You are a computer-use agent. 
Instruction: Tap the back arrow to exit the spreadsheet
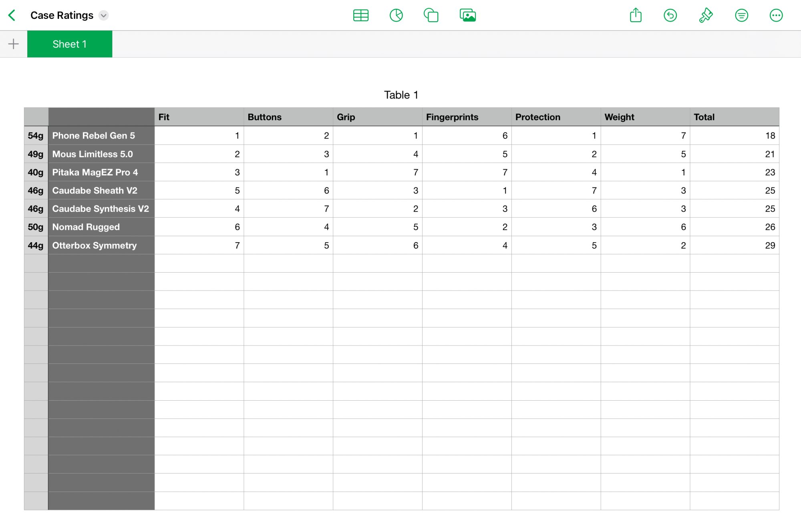[12, 15]
